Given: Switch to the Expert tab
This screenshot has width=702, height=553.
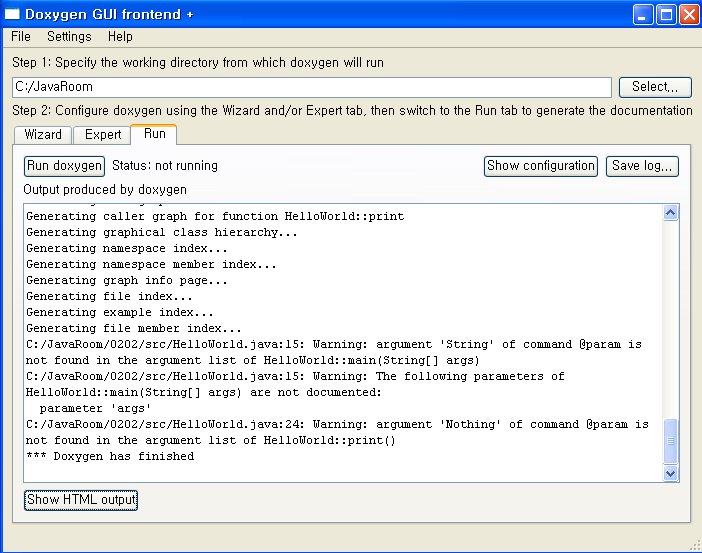Looking at the screenshot, I should (103, 134).
